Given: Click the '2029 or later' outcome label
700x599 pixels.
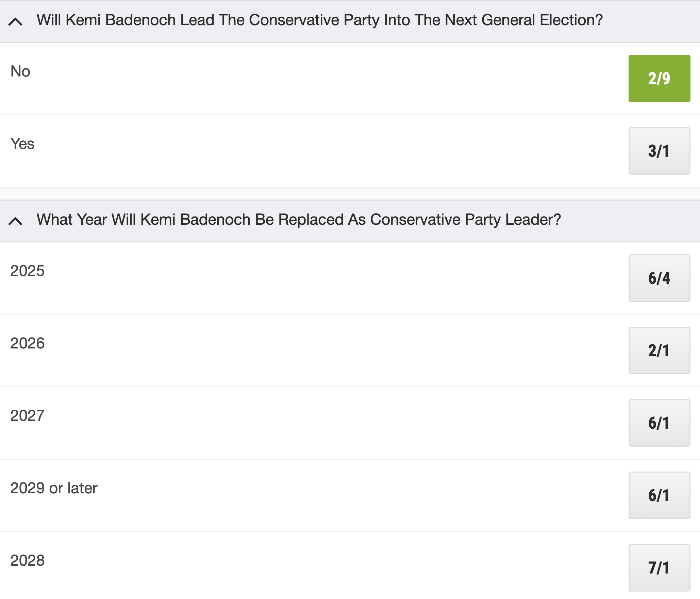Looking at the screenshot, I should tap(54, 488).
